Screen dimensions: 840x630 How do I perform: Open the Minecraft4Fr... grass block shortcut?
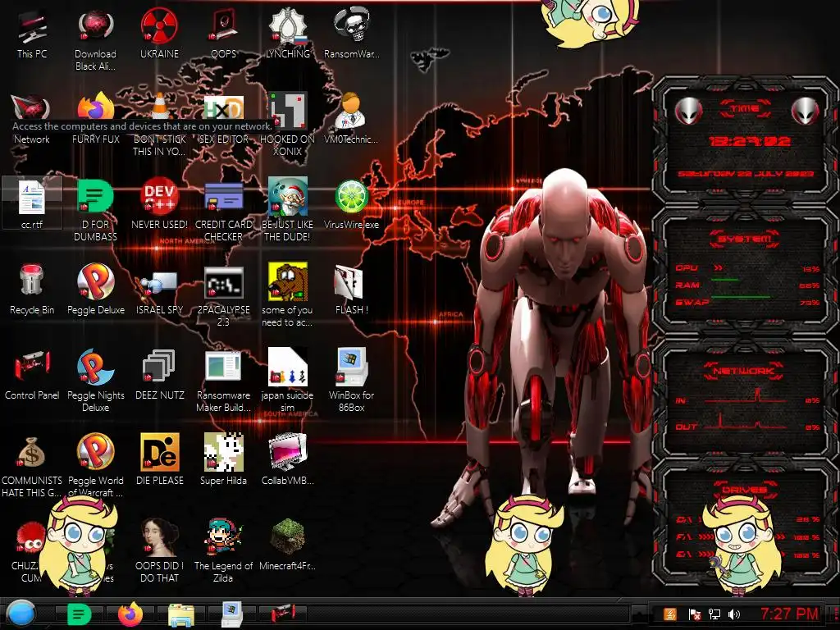tap(288, 546)
